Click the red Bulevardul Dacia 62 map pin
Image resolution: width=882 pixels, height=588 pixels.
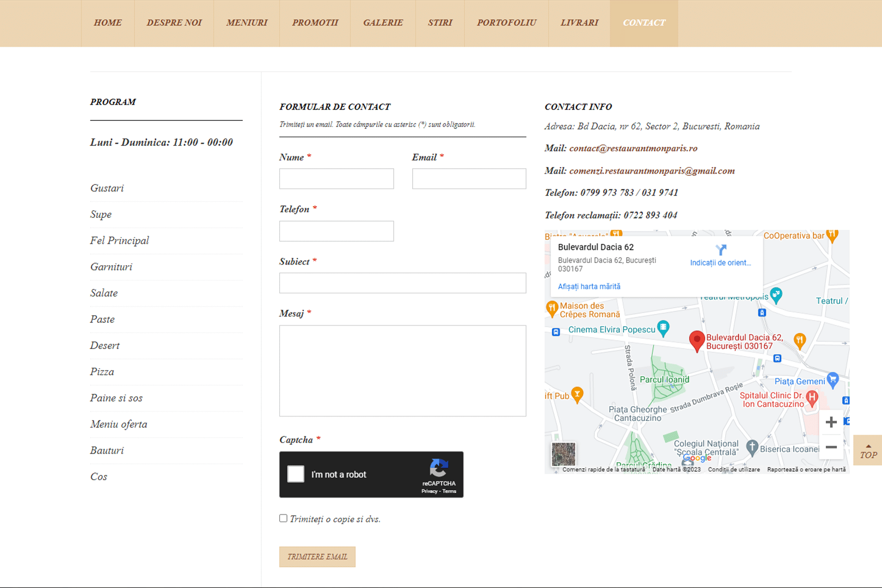[x=696, y=341]
